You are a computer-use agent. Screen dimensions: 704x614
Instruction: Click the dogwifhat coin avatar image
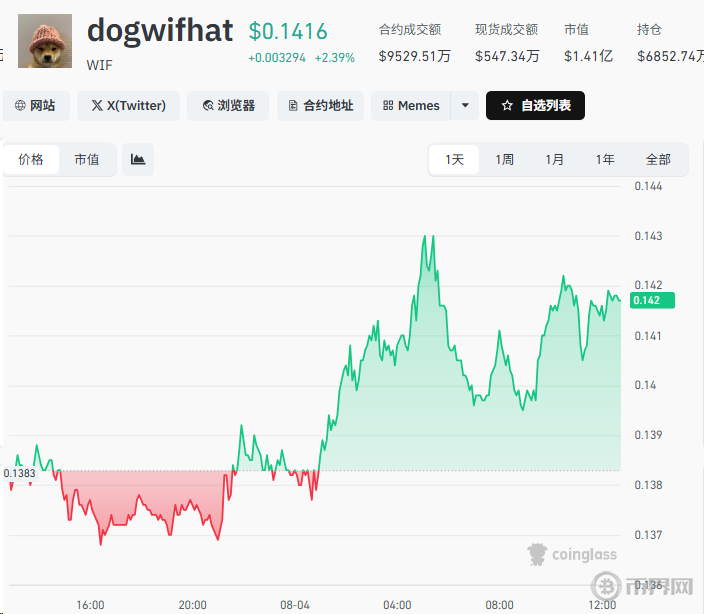coord(45,41)
